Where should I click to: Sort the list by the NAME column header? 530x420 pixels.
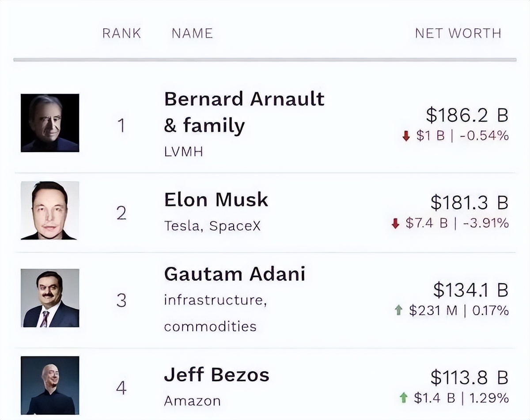click(192, 34)
